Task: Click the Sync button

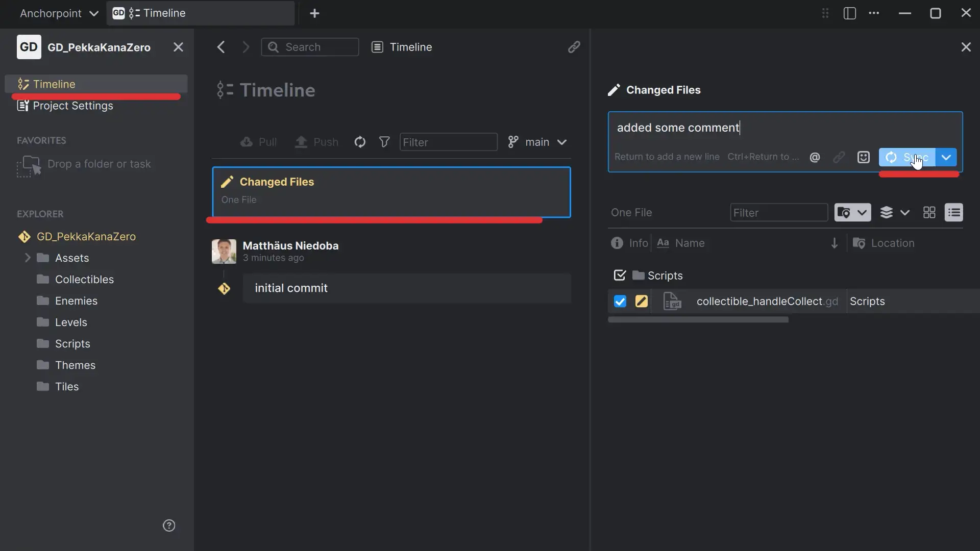Action: (909, 157)
